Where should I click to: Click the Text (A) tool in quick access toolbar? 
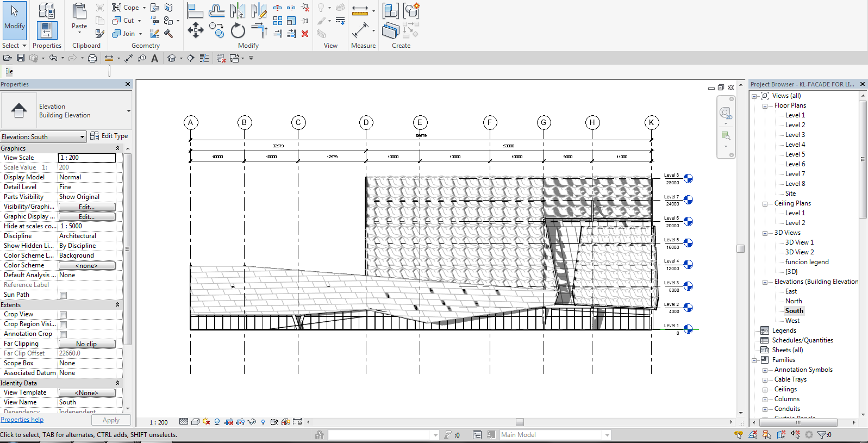click(155, 58)
